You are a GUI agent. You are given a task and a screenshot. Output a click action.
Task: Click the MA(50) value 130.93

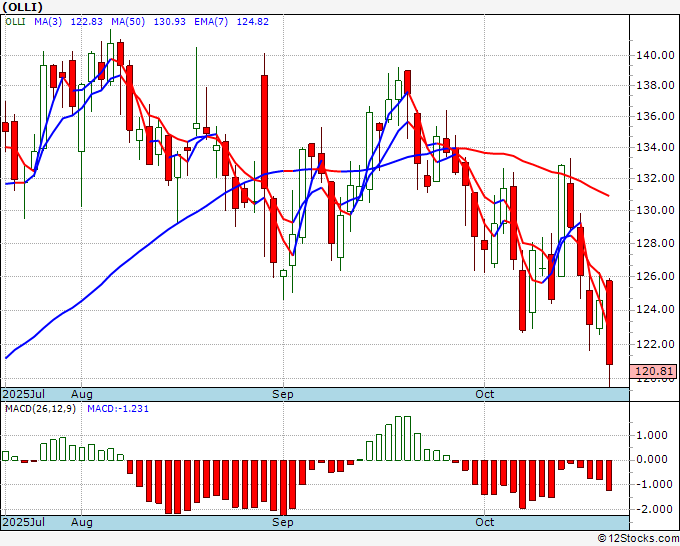click(x=170, y=22)
